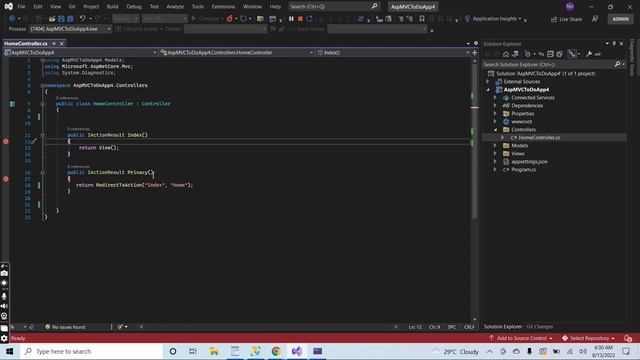Click the Bookmark icon in toolbar
Viewport: 640px width, 360px height.
click(x=422, y=19)
